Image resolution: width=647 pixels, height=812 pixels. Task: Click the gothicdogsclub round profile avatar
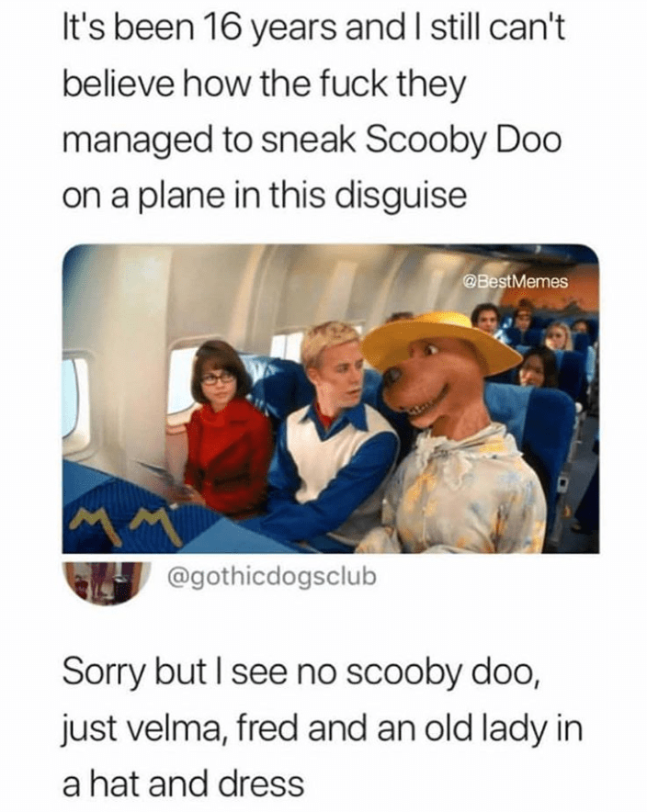[107, 582]
